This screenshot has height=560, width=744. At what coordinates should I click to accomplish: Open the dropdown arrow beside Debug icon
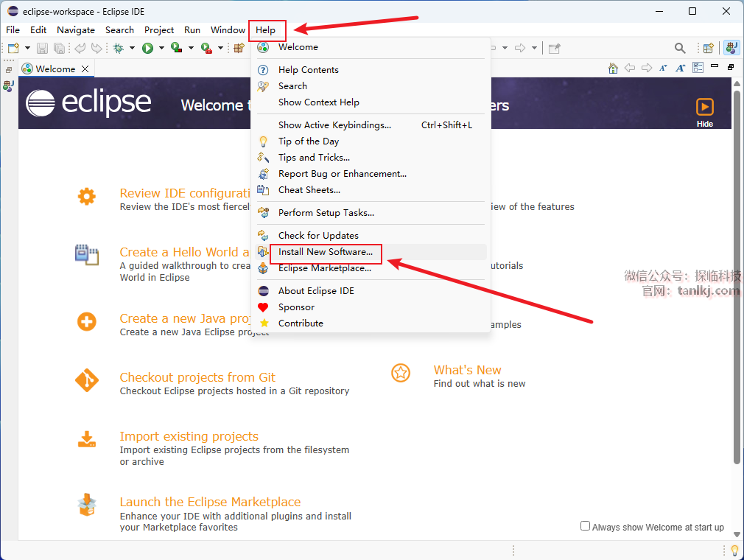point(132,48)
